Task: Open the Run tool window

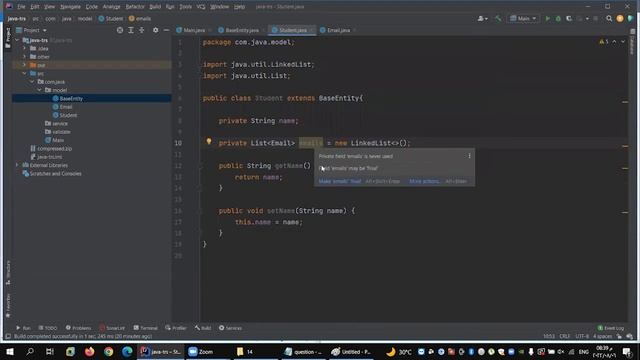Action: pos(23,328)
